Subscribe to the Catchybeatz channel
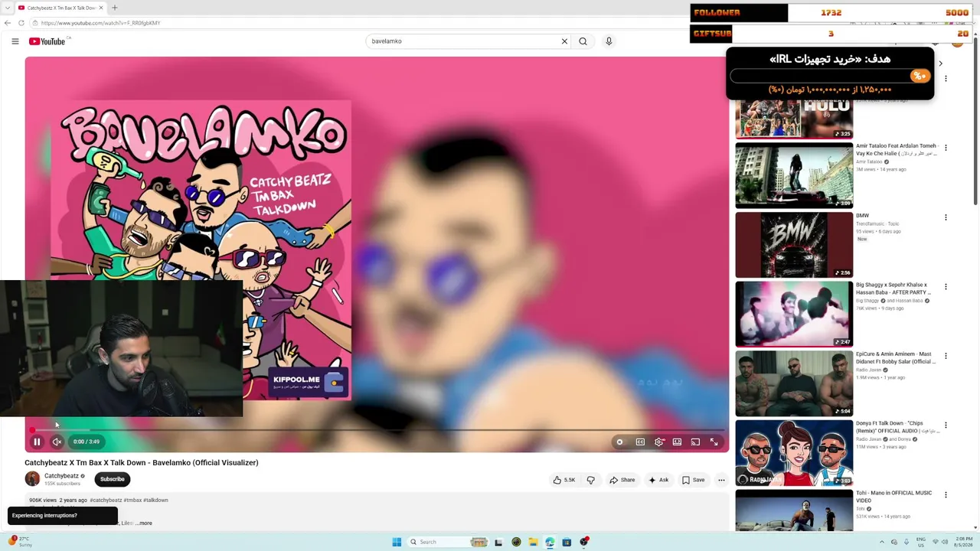 click(112, 479)
